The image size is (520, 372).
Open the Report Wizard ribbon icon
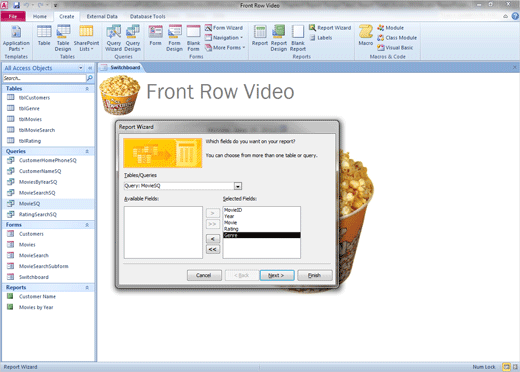click(x=330, y=28)
